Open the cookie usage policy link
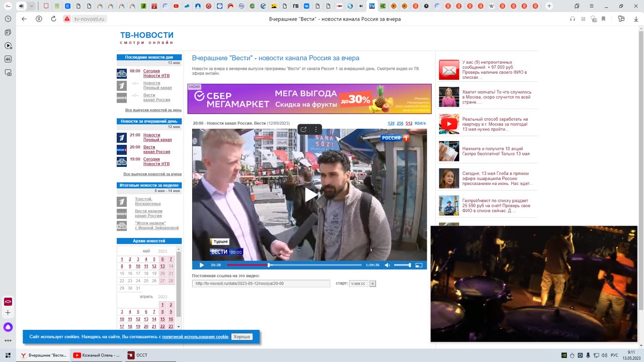 [x=195, y=337]
